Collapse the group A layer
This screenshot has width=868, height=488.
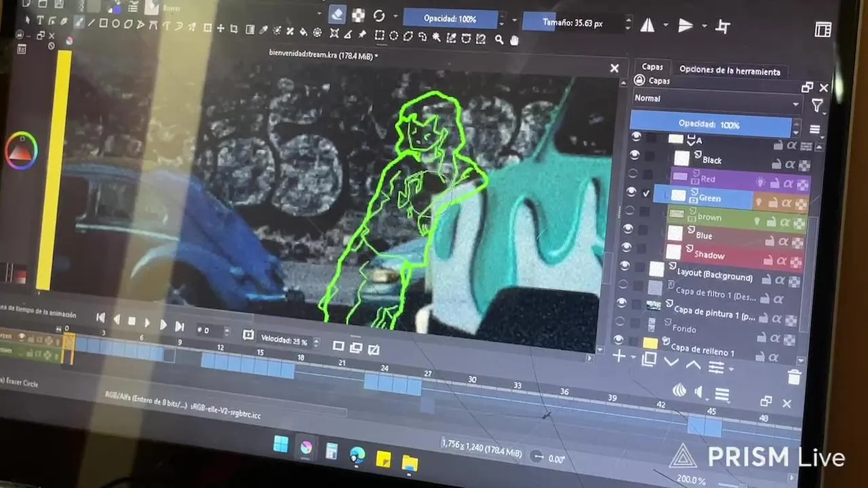click(690, 140)
